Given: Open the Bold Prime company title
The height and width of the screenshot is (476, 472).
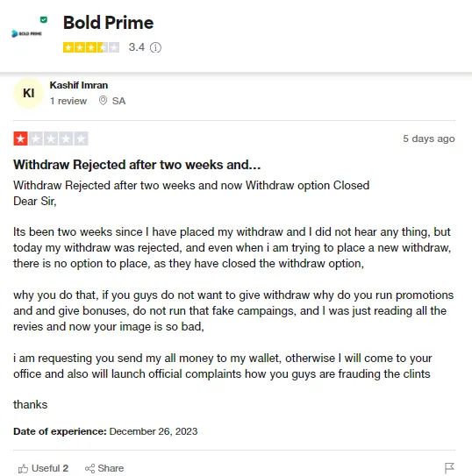Looking at the screenshot, I should (x=108, y=23).
